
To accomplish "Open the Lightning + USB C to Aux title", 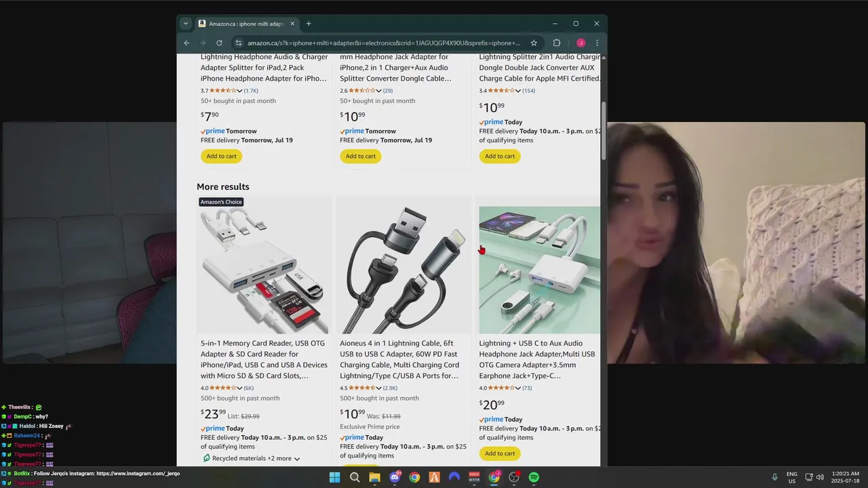I will (538, 360).
